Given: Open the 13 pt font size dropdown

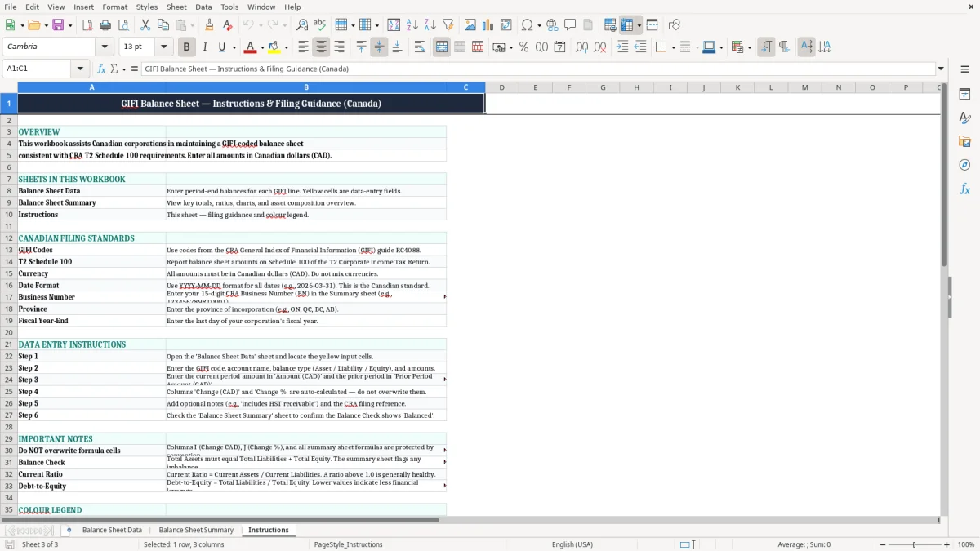Looking at the screenshot, I should pyautogui.click(x=163, y=47).
